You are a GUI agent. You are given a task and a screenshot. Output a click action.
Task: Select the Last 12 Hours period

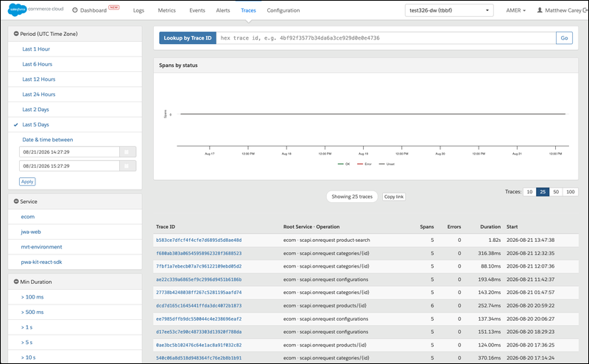(x=39, y=79)
